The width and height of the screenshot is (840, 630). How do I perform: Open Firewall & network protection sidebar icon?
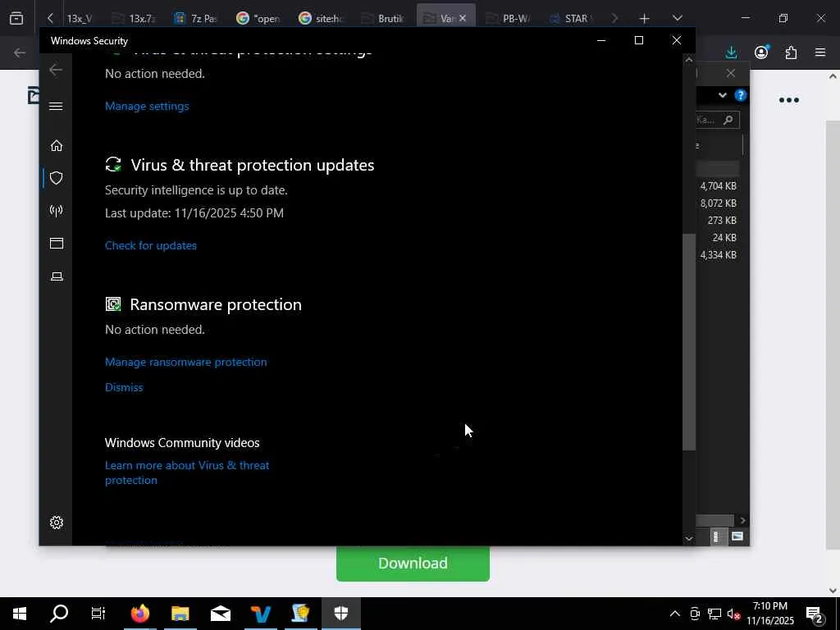[x=57, y=211]
